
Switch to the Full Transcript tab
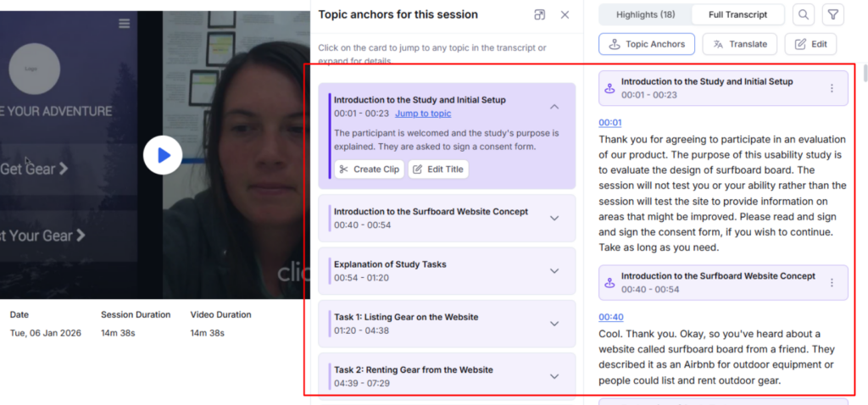738,15
